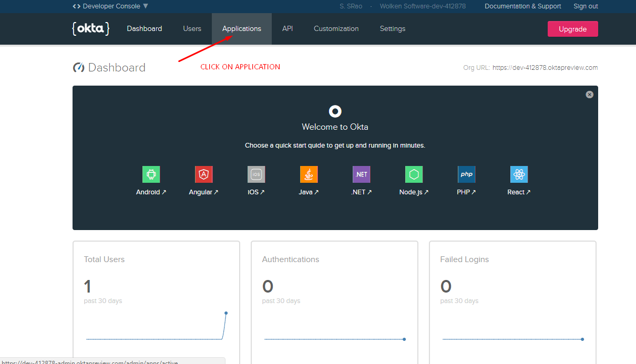Click the circular Okta welcome icon
The width and height of the screenshot is (636, 364).
click(x=335, y=111)
